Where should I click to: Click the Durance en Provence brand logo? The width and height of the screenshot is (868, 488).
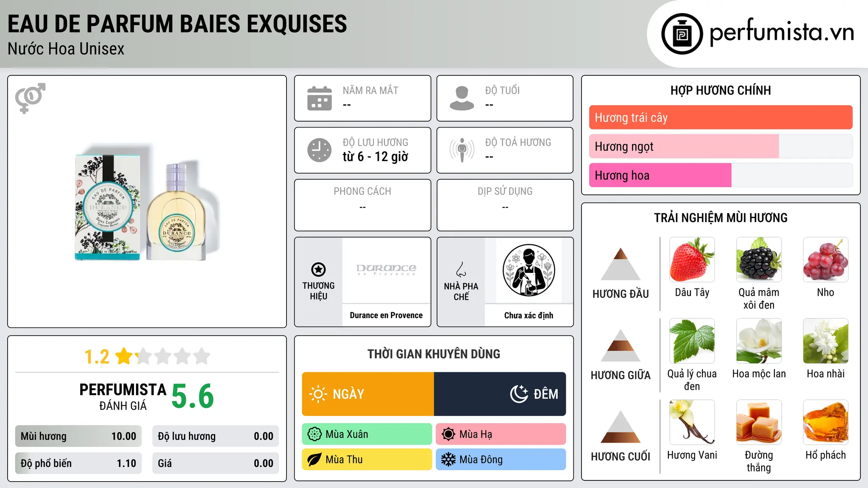[x=386, y=270]
